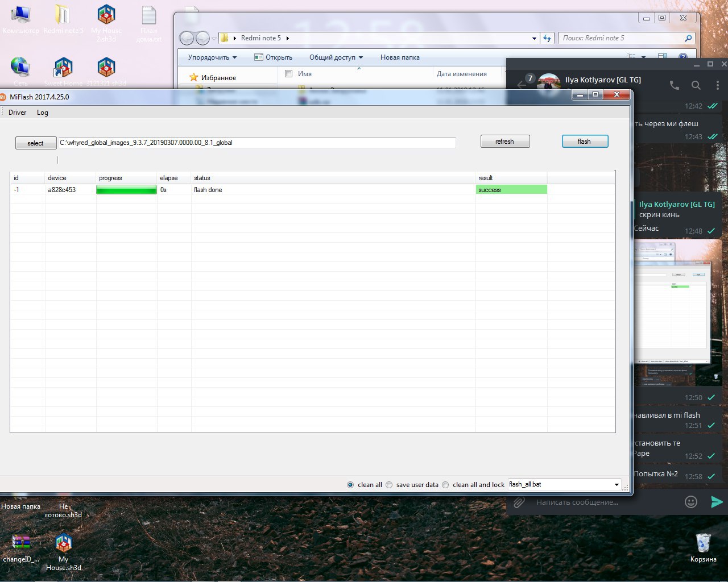Viewport: 728px width, 582px height.
Task: Open the Сеть desktop icon
Action: (20, 71)
